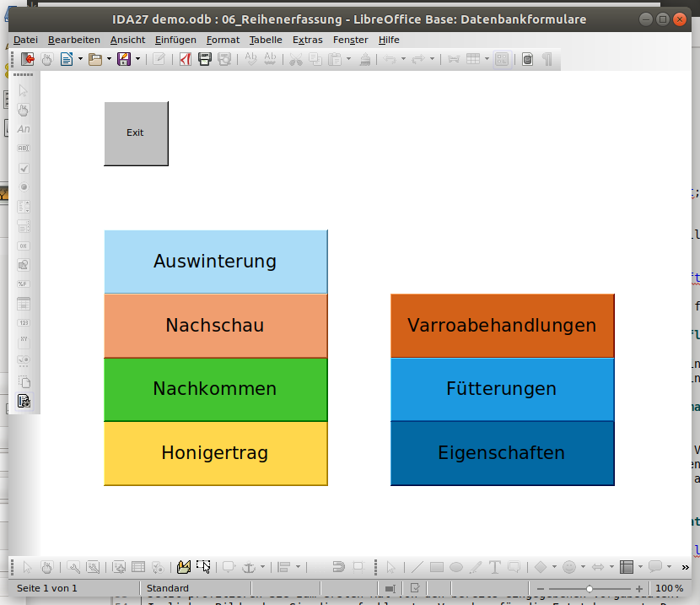
Task: Click the 100 % zoom level field
Action: (x=669, y=588)
